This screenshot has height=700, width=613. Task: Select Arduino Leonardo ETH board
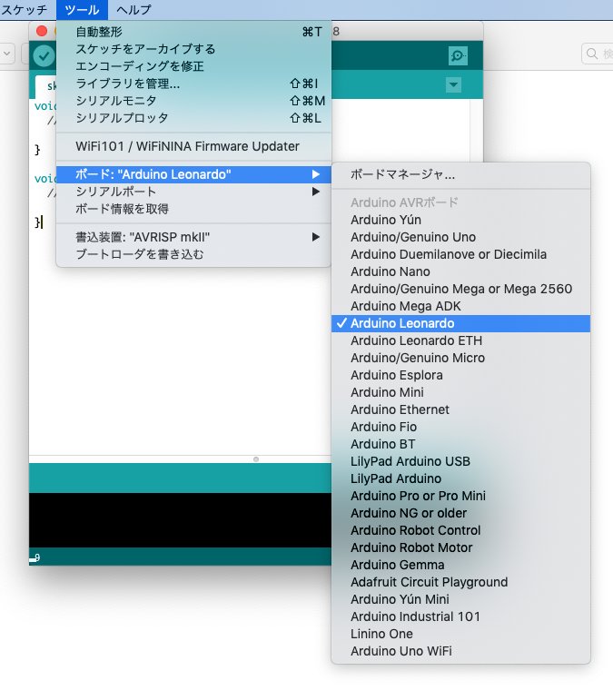(x=460, y=340)
